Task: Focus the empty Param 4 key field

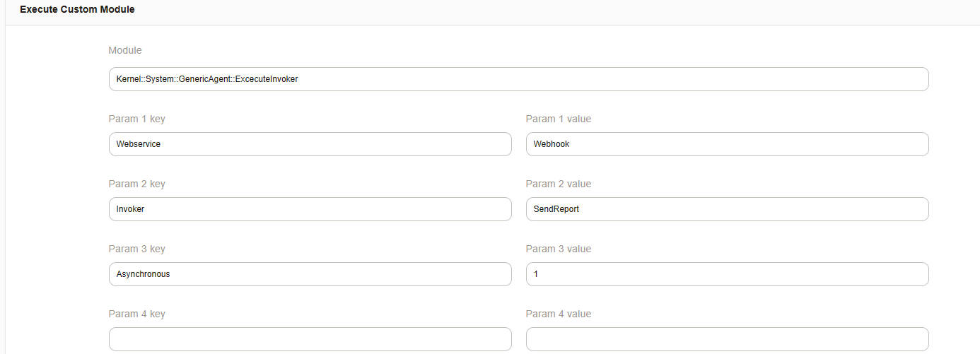Action: pyautogui.click(x=310, y=339)
